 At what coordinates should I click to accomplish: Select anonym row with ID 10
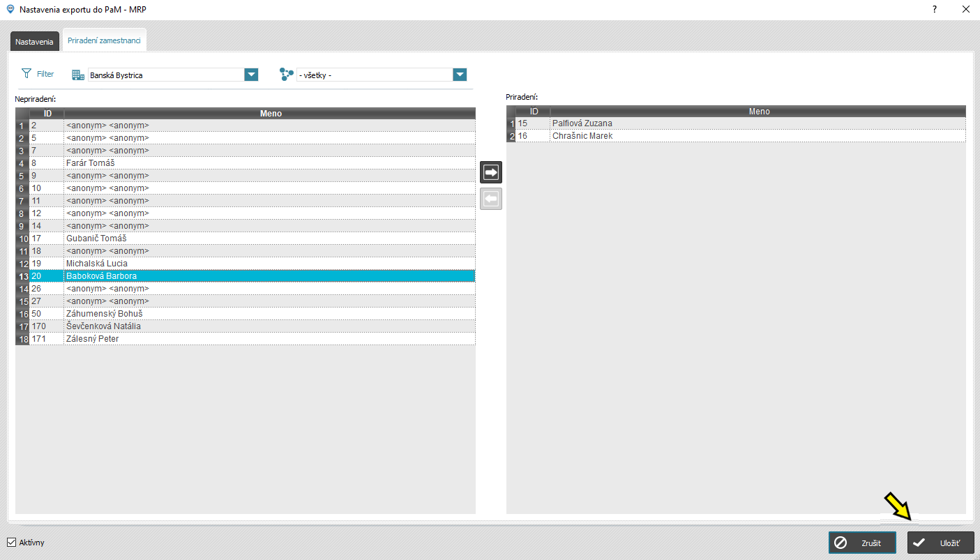point(246,188)
